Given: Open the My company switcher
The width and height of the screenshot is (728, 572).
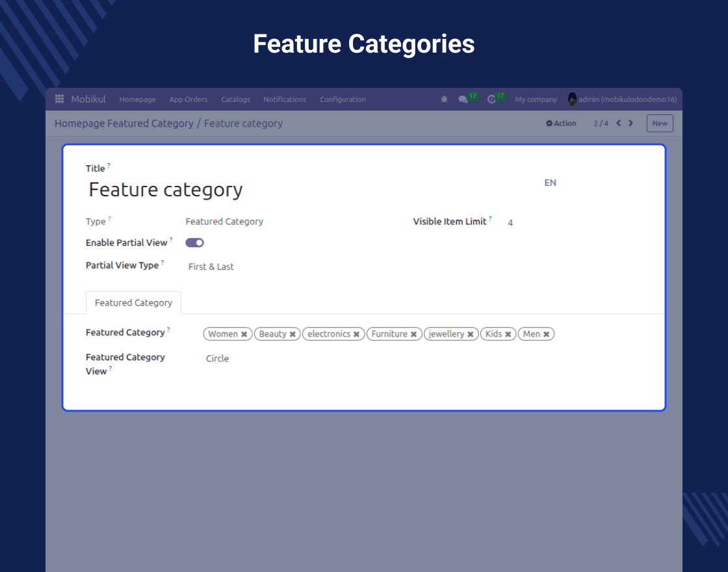Looking at the screenshot, I should pos(536,99).
